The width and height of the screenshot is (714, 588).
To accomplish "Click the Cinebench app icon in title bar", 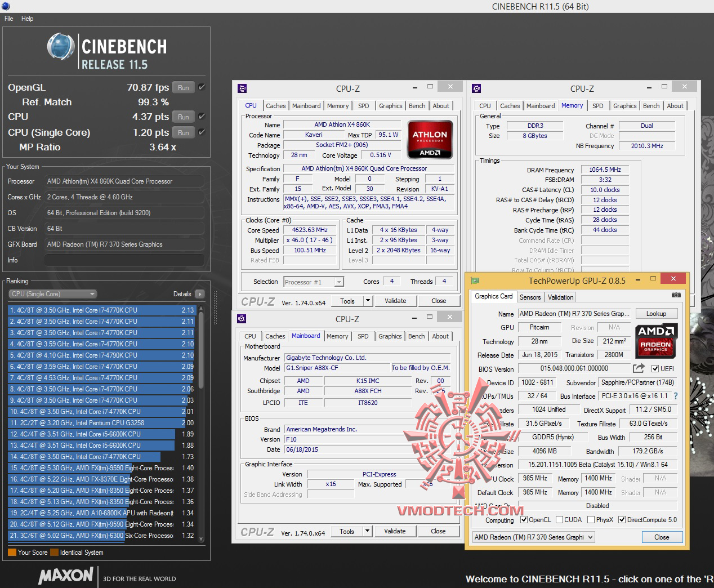I will tap(6, 6).
